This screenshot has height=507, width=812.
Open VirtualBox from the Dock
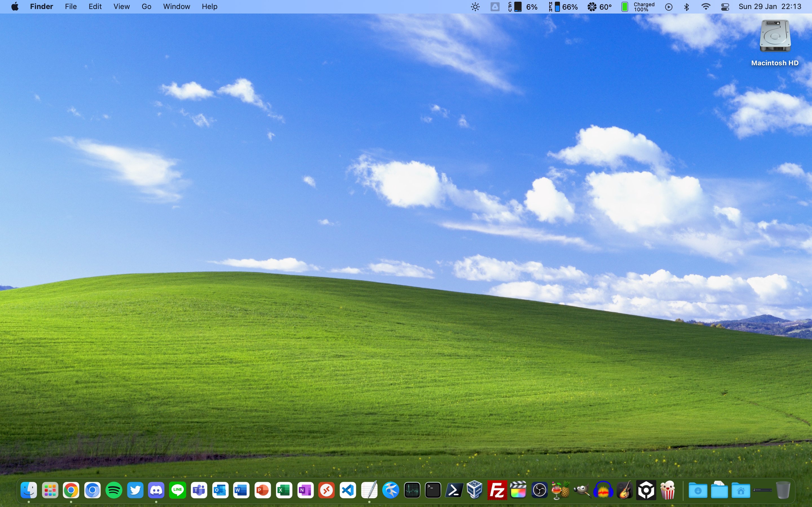(475, 491)
